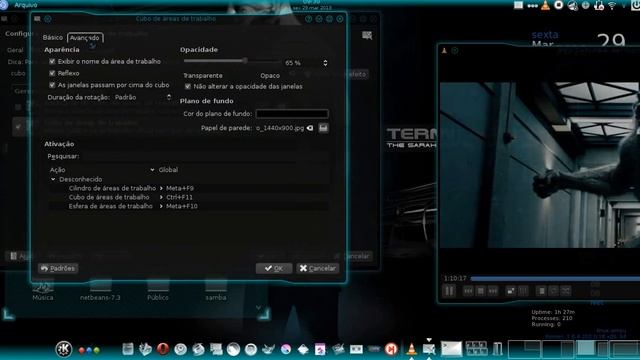Open the Cor do plano de fundo color picker
This screenshot has height=360, width=640.
[x=292, y=114]
